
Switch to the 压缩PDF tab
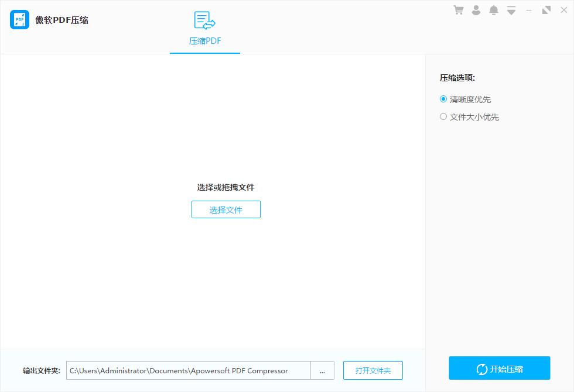(204, 41)
